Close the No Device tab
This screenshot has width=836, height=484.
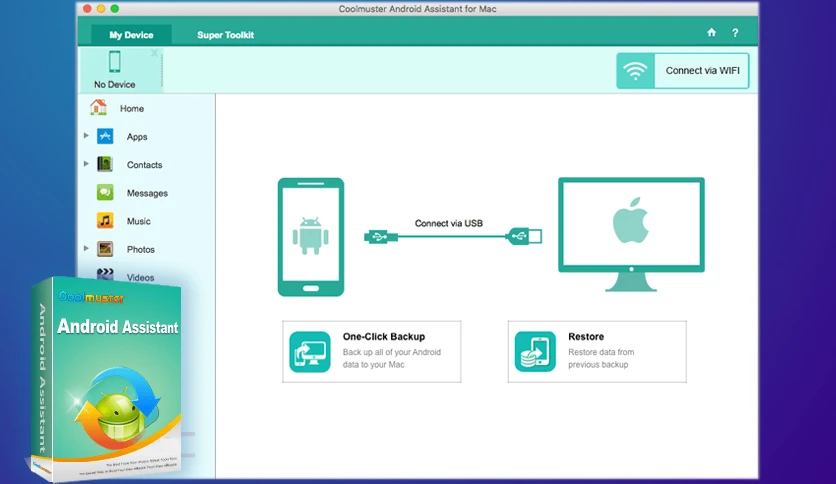click(154, 53)
